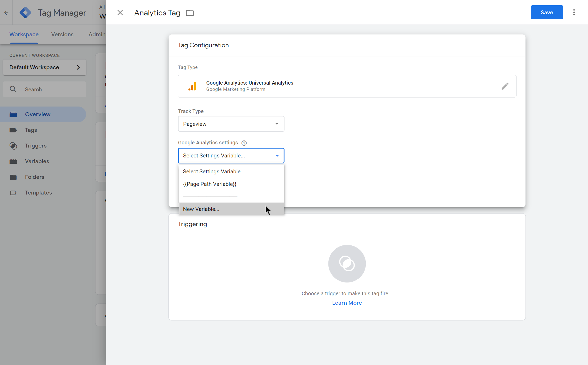588x365 pixels.
Task: Open Folders in the sidebar
Action: pos(43,177)
